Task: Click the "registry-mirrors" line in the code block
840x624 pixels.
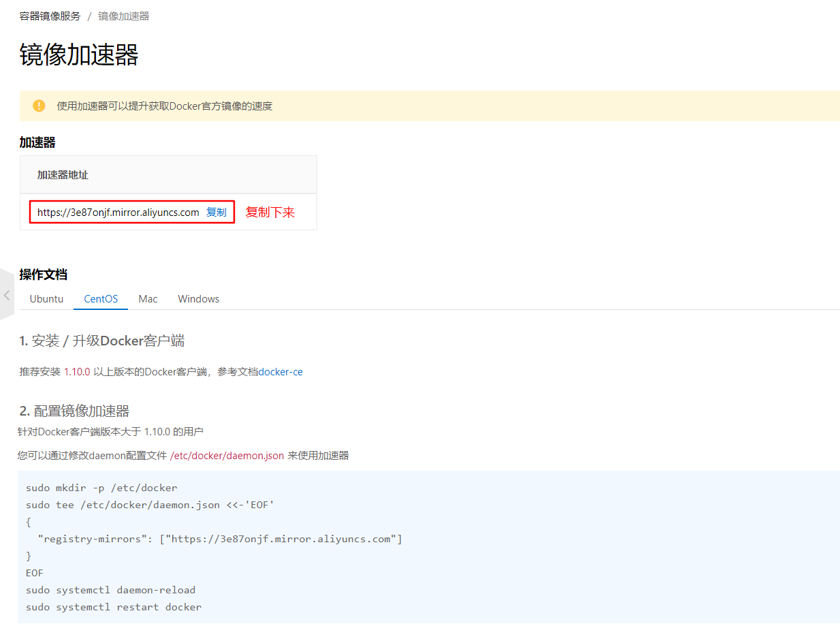Action: tap(220, 539)
